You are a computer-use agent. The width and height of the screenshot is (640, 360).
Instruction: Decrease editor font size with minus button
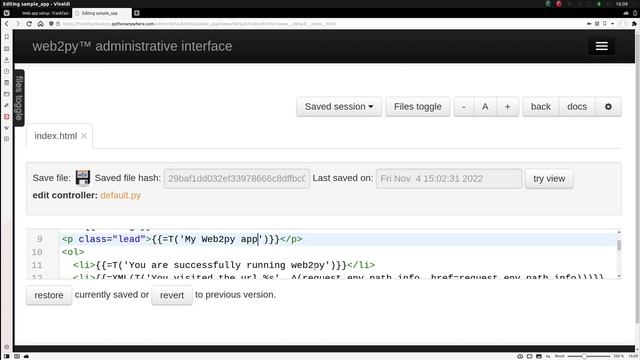click(x=464, y=107)
